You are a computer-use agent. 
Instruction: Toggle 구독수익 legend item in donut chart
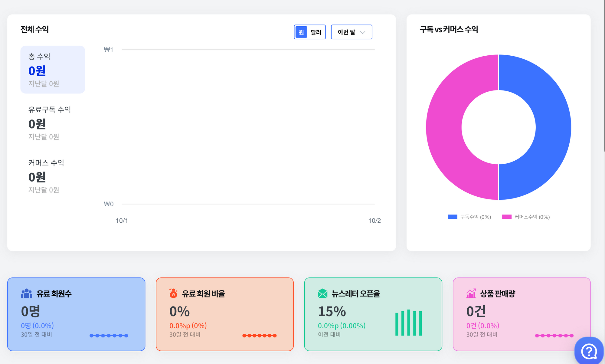click(x=469, y=217)
